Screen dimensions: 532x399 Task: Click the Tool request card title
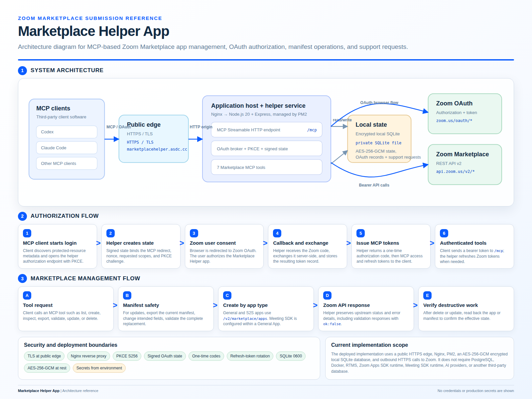38,305
